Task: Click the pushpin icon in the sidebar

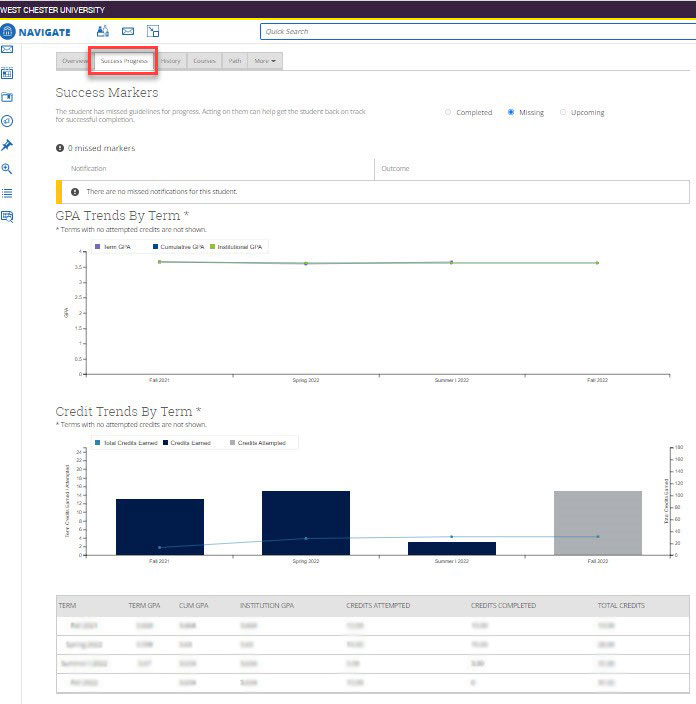Action: [x=7, y=145]
